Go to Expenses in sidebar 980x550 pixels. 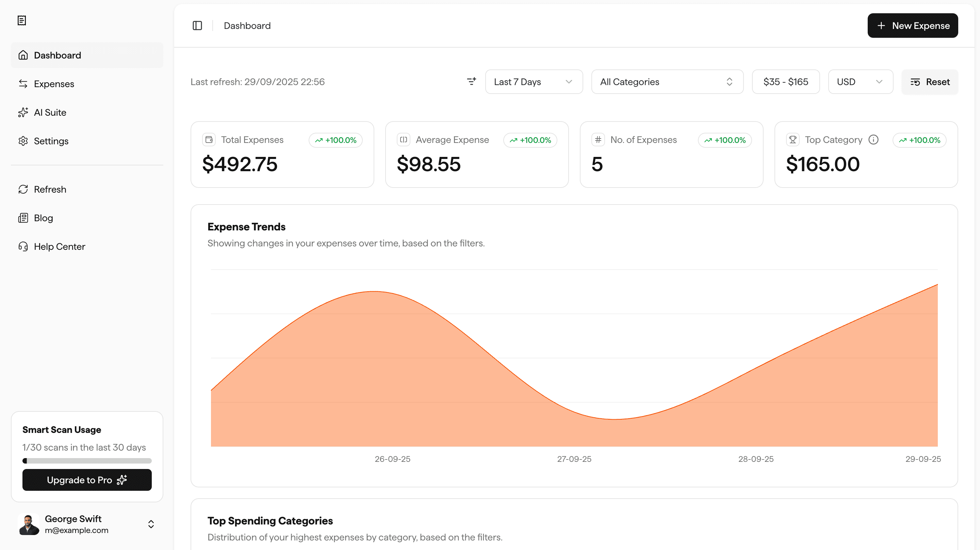coord(54,84)
